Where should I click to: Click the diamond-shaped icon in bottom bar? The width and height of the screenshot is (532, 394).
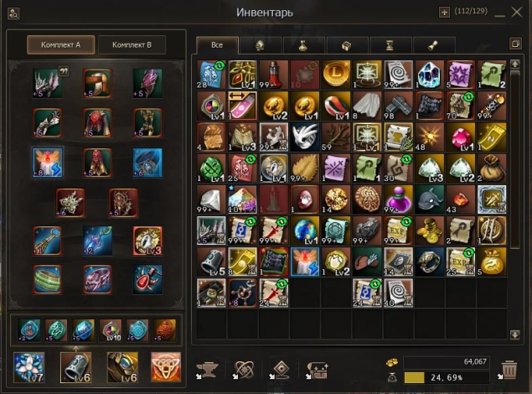tap(281, 370)
